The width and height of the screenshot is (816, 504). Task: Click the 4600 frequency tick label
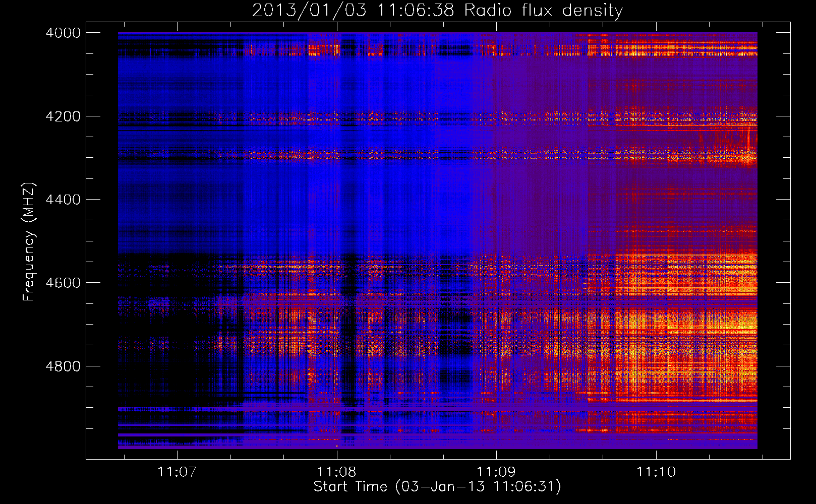click(x=63, y=283)
